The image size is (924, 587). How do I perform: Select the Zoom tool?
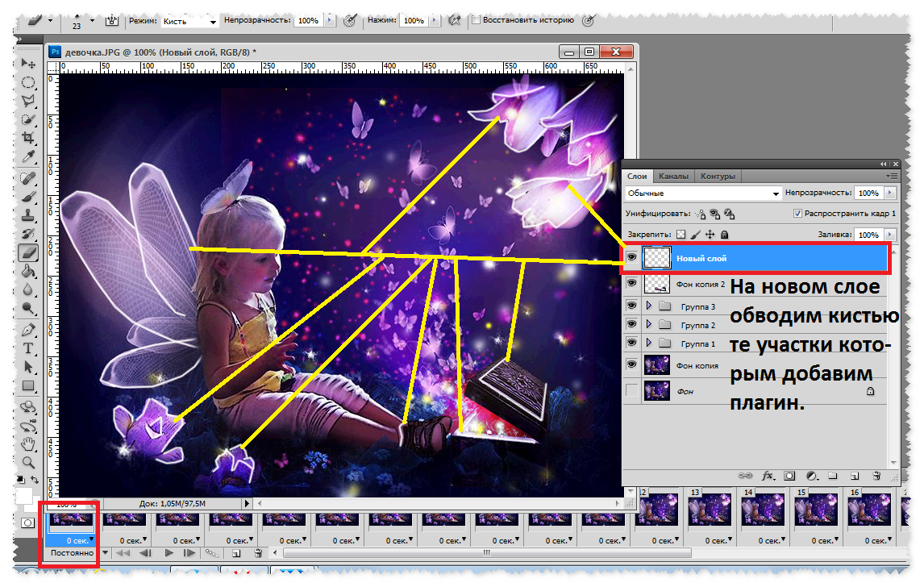27,463
